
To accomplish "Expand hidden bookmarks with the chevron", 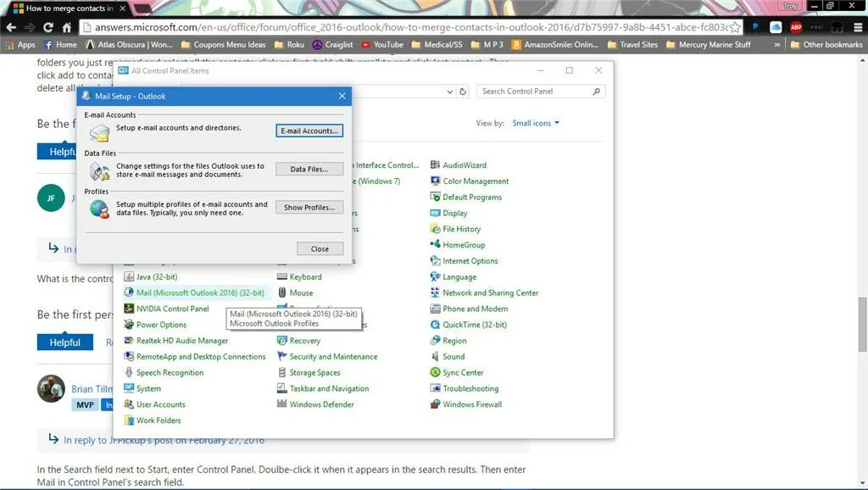I will (x=776, y=44).
